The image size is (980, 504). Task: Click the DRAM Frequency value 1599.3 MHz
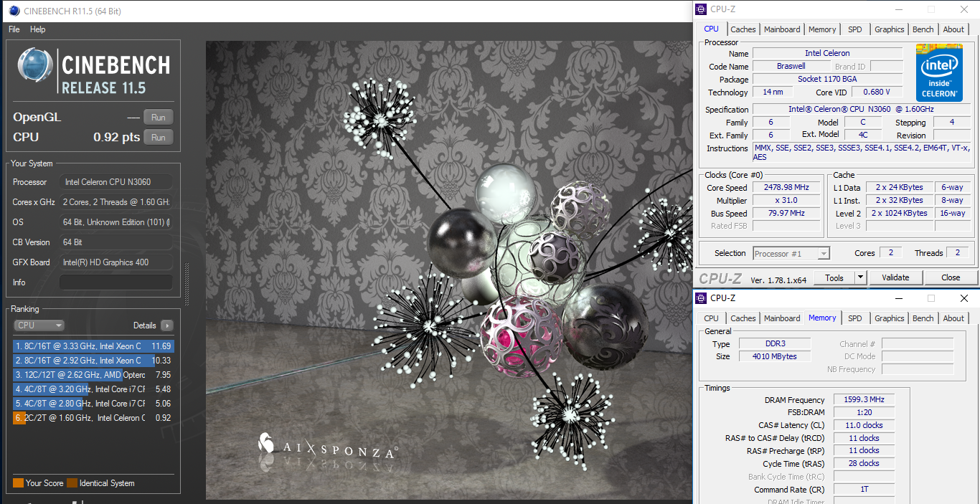pyautogui.click(x=864, y=399)
